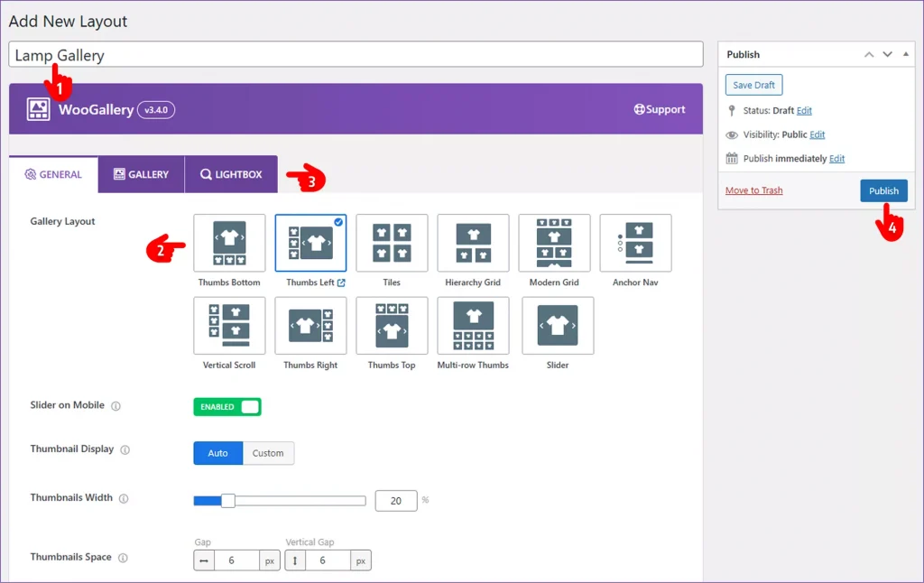Select the Tiles gallery layout
Screen dimensions: 924x583
pos(392,243)
